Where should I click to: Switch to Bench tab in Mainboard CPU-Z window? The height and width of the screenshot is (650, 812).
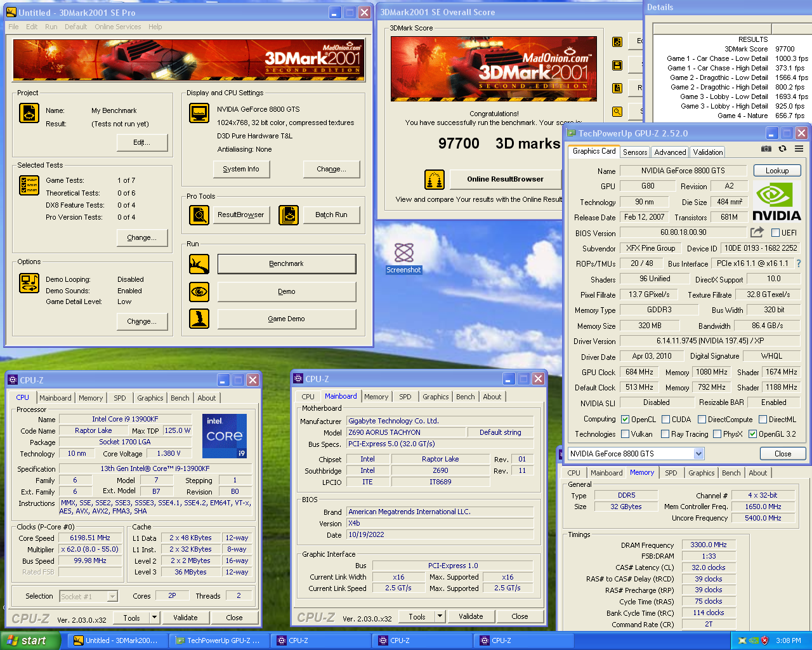point(465,397)
